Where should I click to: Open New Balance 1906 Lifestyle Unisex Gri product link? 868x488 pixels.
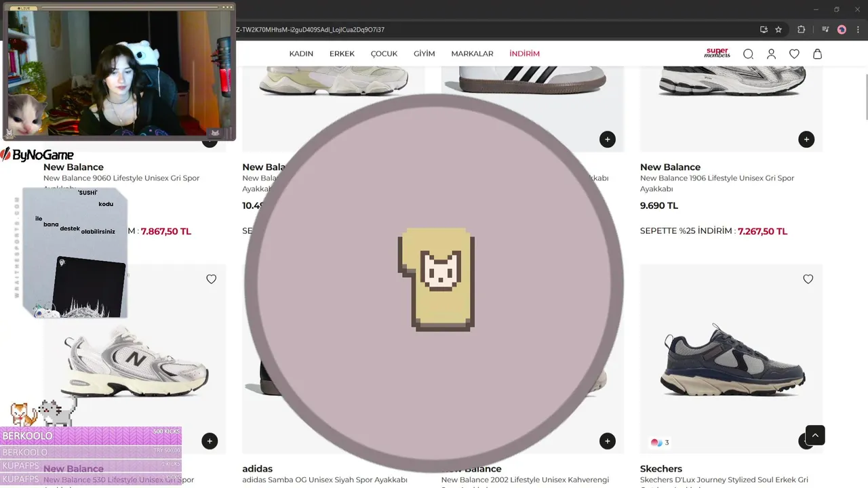click(x=717, y=183)
